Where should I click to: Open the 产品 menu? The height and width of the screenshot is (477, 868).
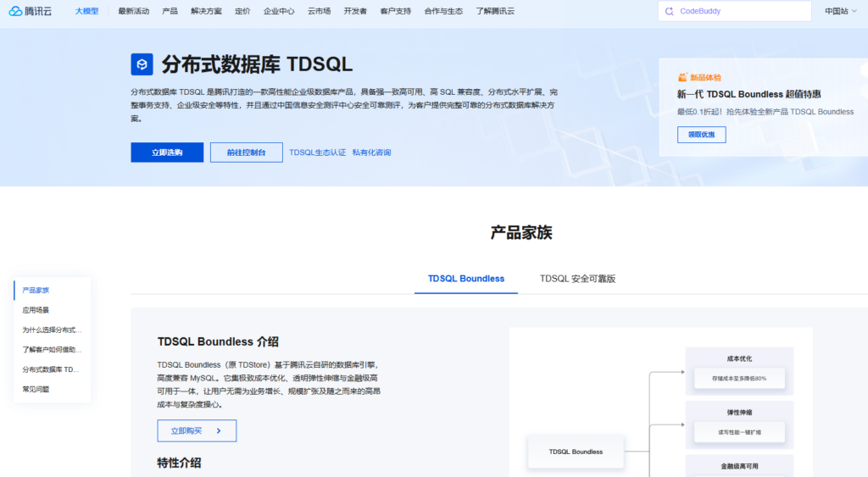click(170, 11)
